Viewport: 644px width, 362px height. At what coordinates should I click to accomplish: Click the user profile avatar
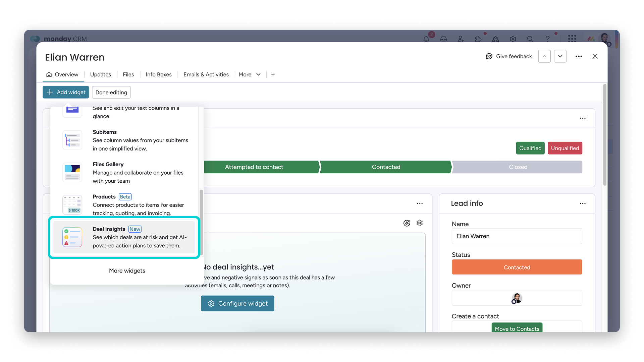pyautogui.click(x=605, y=38)
